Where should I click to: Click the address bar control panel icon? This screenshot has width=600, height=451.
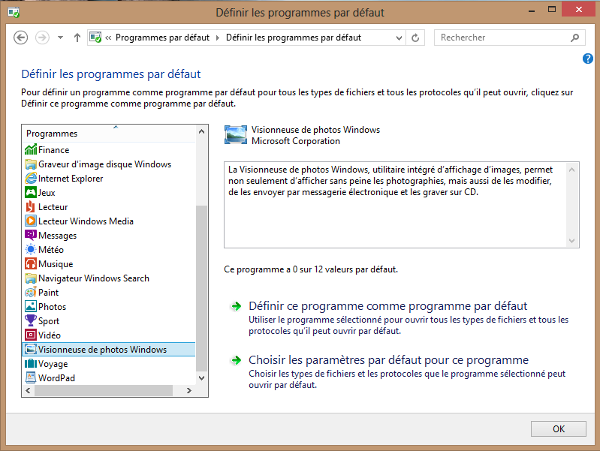95,37
